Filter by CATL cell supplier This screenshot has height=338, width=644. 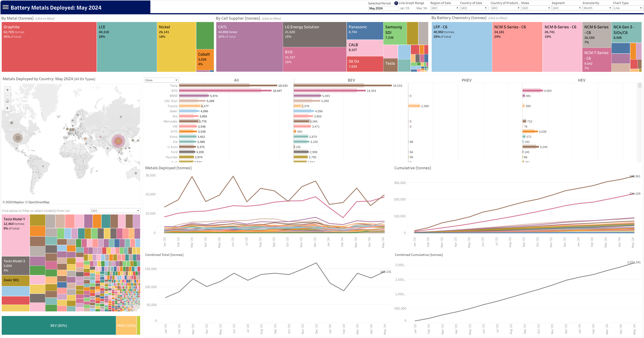(x=249, y=47)
